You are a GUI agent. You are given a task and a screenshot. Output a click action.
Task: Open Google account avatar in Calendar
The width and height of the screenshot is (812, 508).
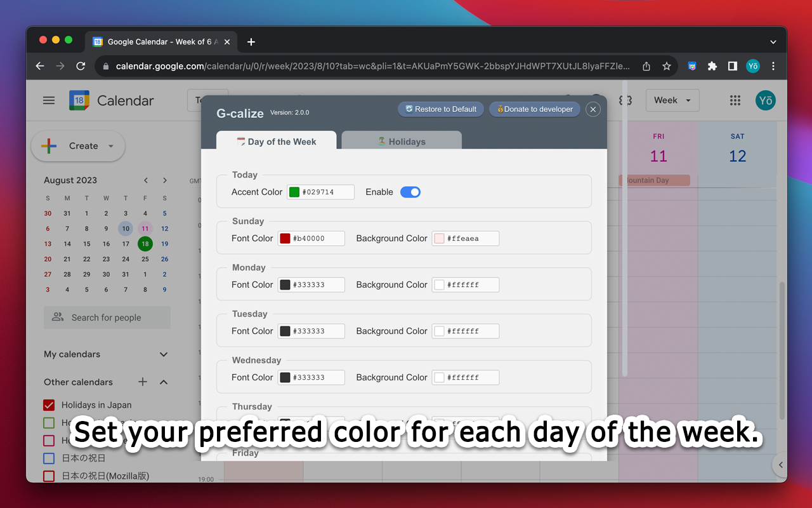click(x=766, y=100)
